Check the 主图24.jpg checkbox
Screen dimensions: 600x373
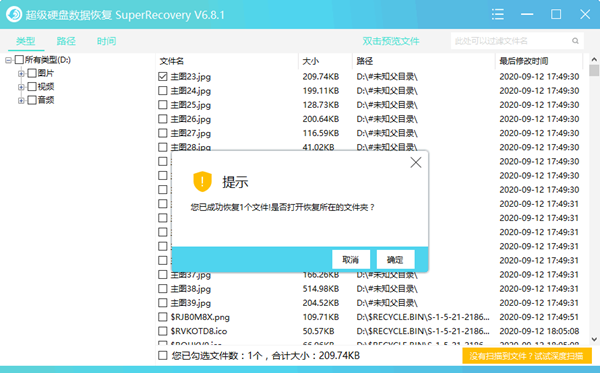pyautogui.click(x=163, y=91)
